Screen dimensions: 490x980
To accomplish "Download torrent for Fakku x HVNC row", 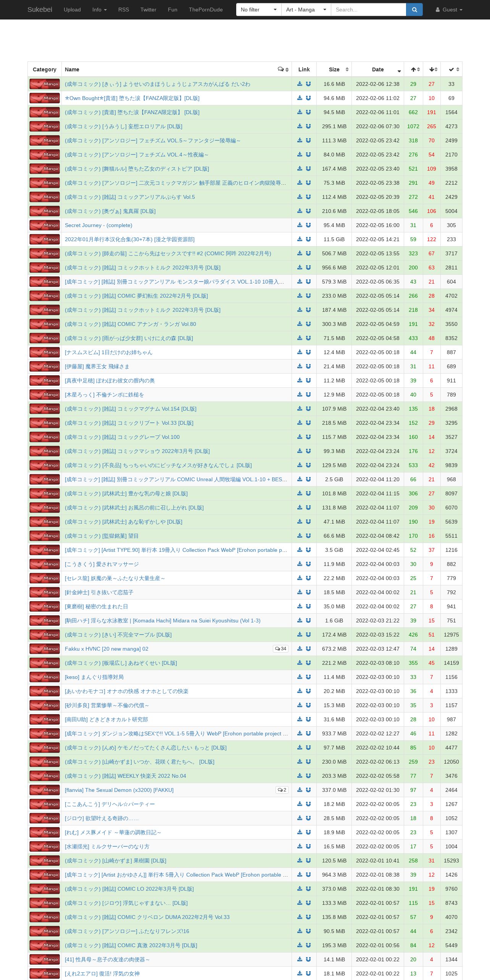I will (x=300, y=649).
